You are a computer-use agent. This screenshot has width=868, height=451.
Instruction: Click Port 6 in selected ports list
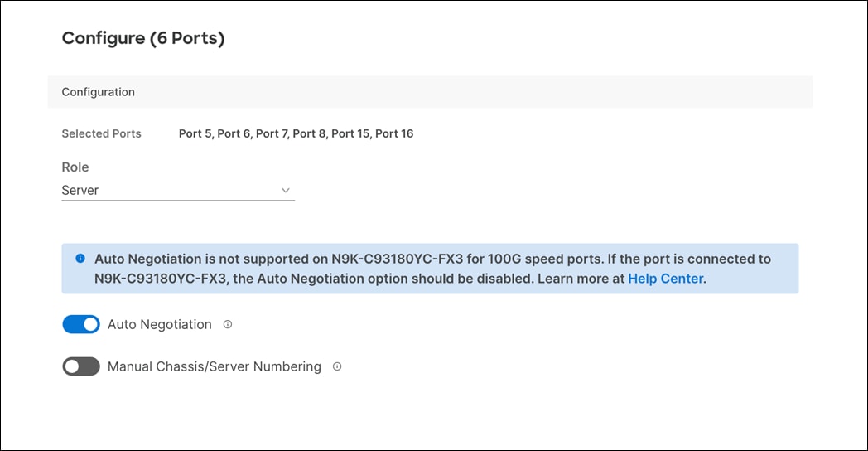pyautogui.click(x=234, y=133)
